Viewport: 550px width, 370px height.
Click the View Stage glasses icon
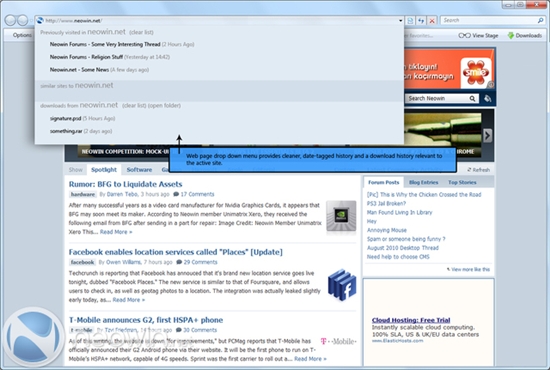[x=464, y=35]
